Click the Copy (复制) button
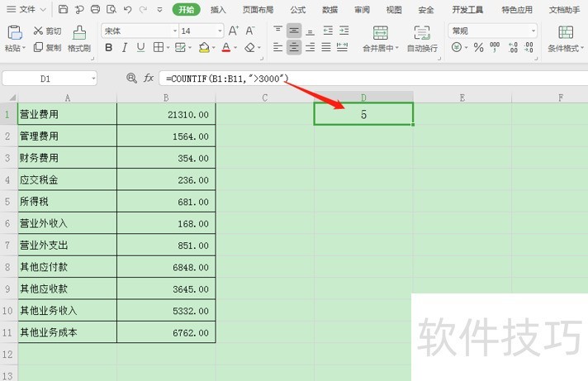The image size is (588, 381). 47,47
